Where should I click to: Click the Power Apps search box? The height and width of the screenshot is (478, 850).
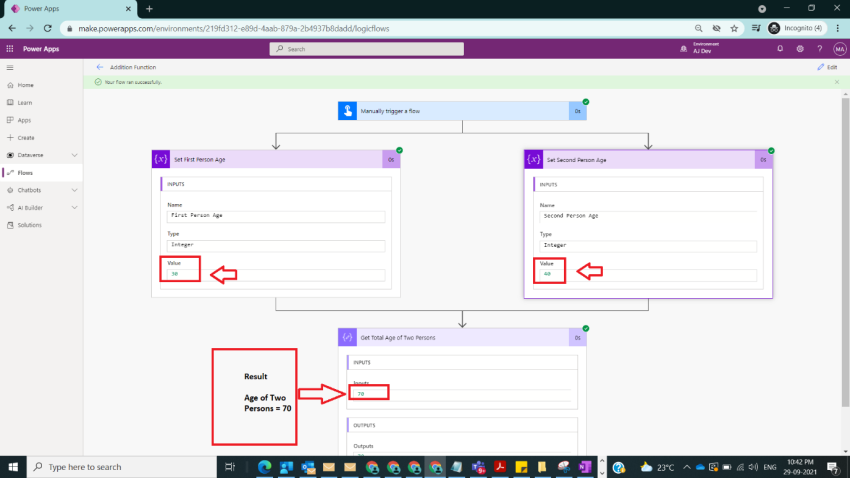pos(366,49)
